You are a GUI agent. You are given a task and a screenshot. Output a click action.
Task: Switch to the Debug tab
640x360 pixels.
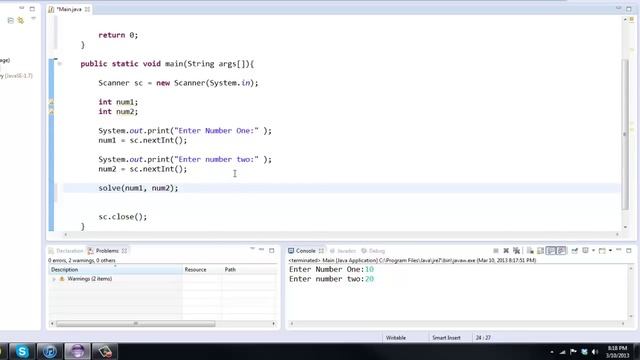pos(373,251)
